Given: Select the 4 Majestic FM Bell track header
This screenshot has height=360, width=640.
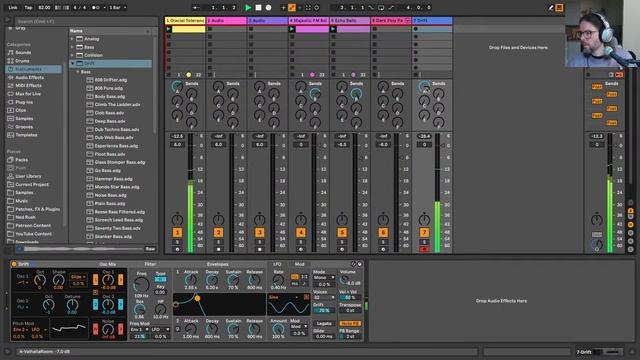Looking at the screenshot, I should (309, 20).
